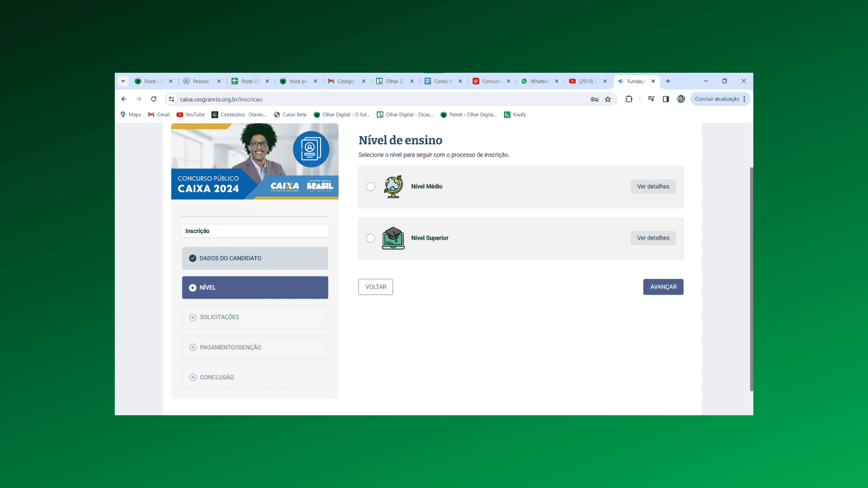This screenshot has width=868, height=488.
Task: Open Olhar Digital - Dicas bookmark
Action: pos(405,115)
